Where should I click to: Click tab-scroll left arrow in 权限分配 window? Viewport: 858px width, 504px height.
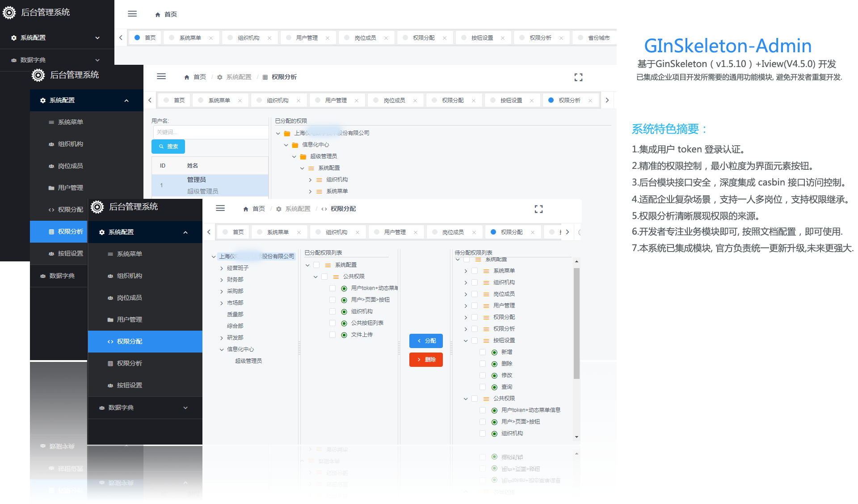(209, 232)
